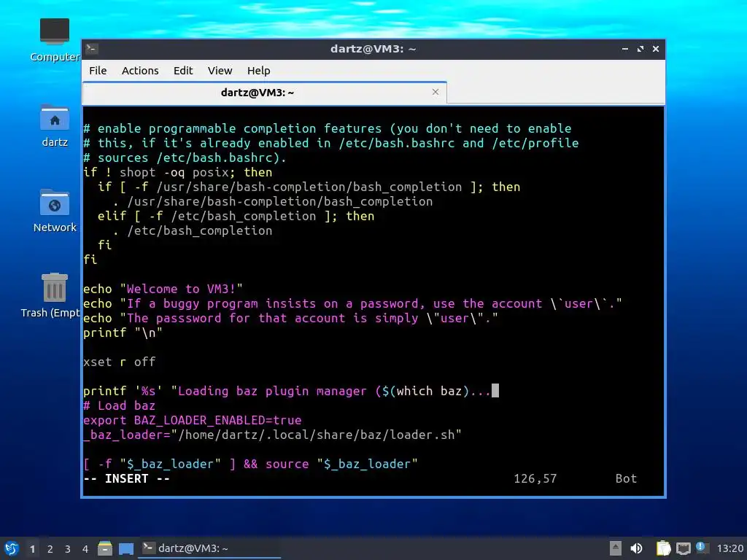Open the volume control tray icon
747x560 pixels.
(636, 548)
